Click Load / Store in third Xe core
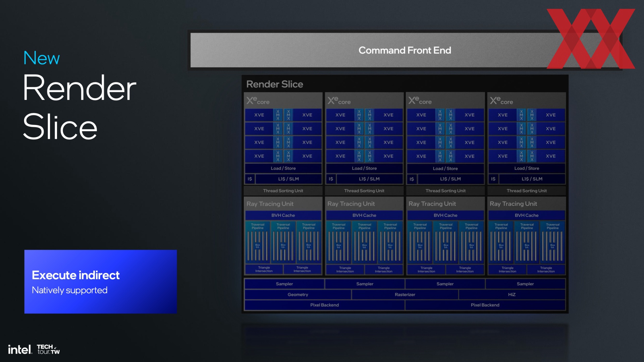 point(445,168)
